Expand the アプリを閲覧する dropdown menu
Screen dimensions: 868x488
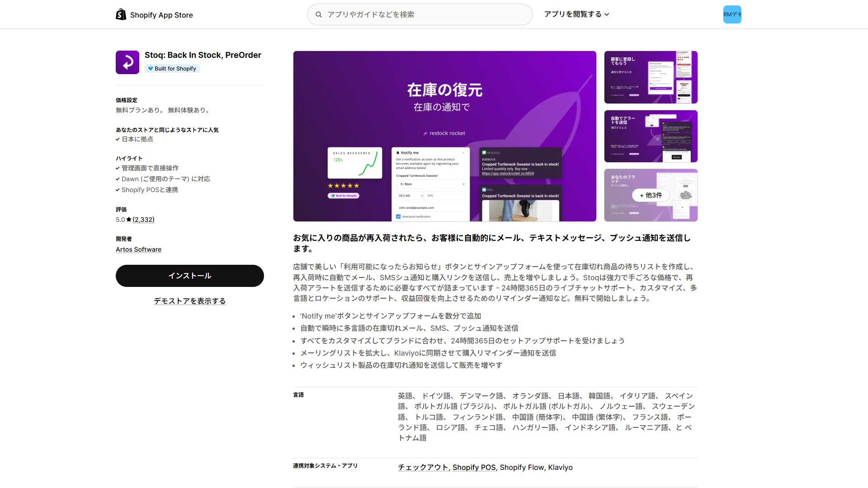point(572,14)
